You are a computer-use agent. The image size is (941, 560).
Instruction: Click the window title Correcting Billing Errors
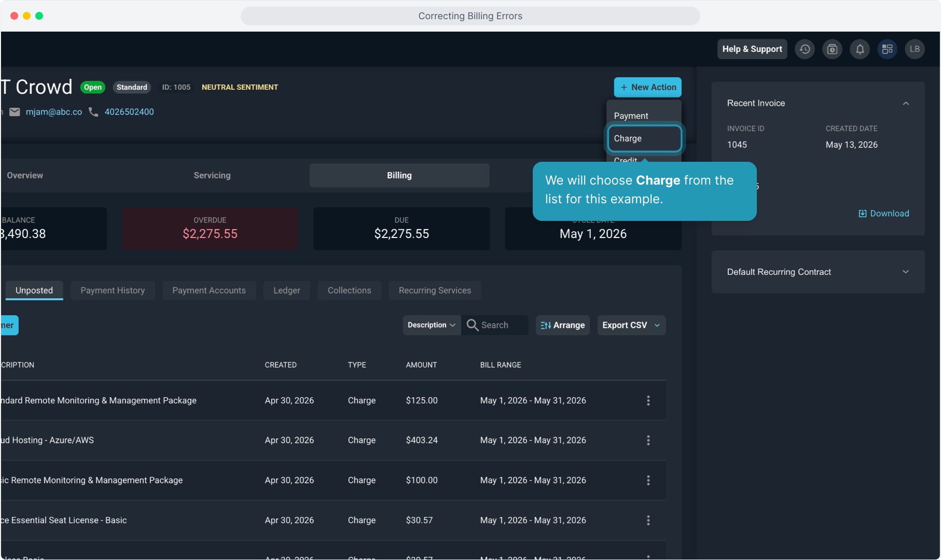coord(470,16)
